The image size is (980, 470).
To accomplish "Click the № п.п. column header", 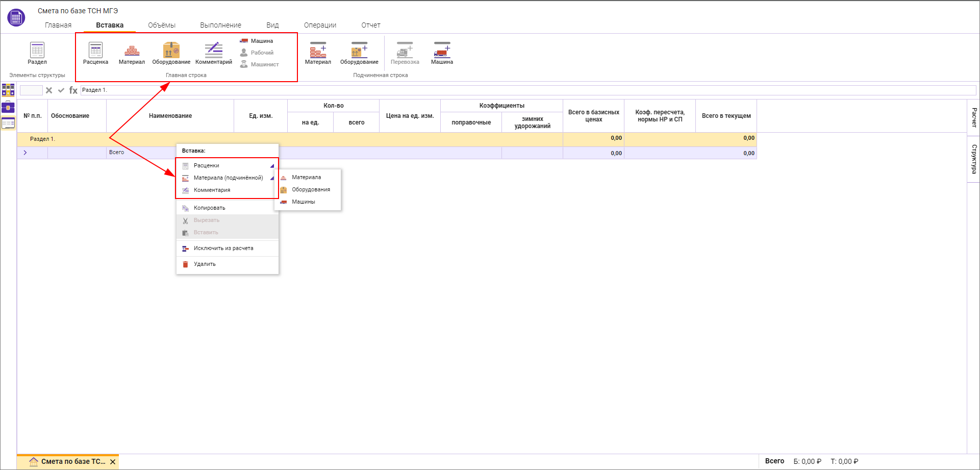I will point(33,116).
